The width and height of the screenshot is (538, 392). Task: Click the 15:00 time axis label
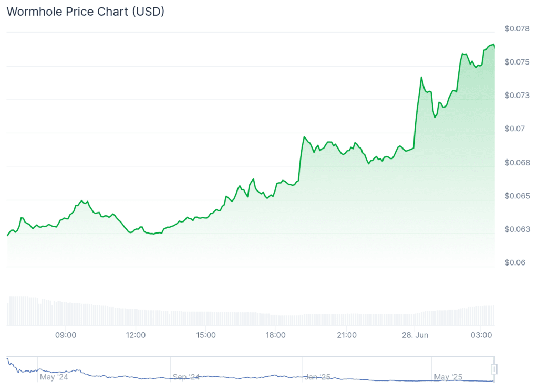click(205, 334)
